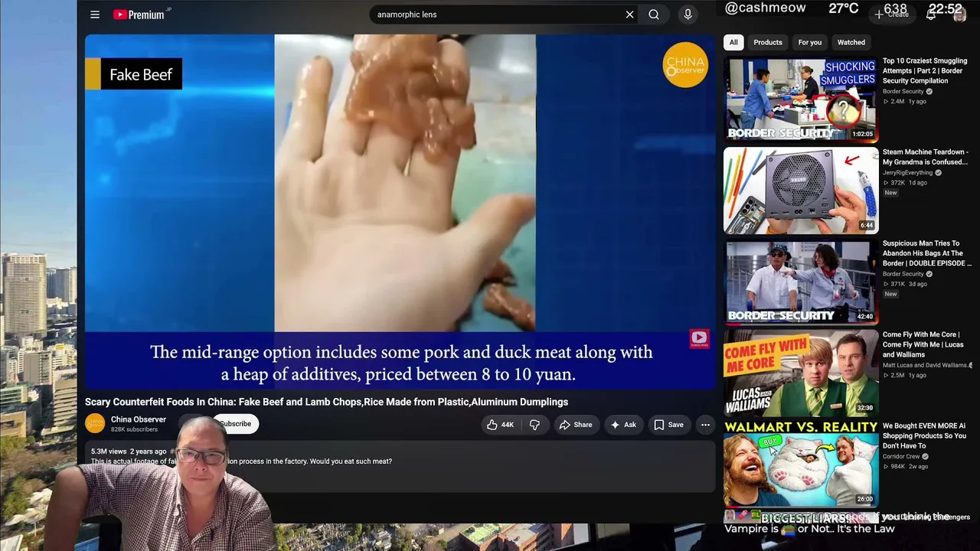980x551 pixels.
Task: Subscribe to China Observer
Action: (235, 424)
